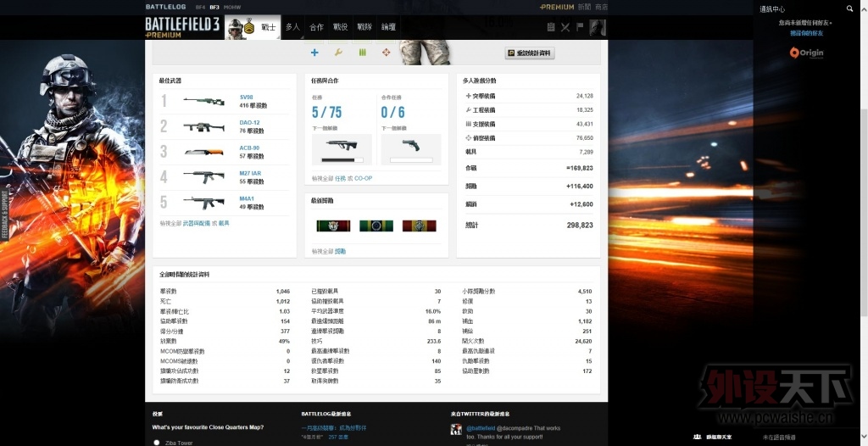This screenshot has height=446, width=868.
Task: Click the Origin logo in sidebar
Action: click(x=807, y=53)
